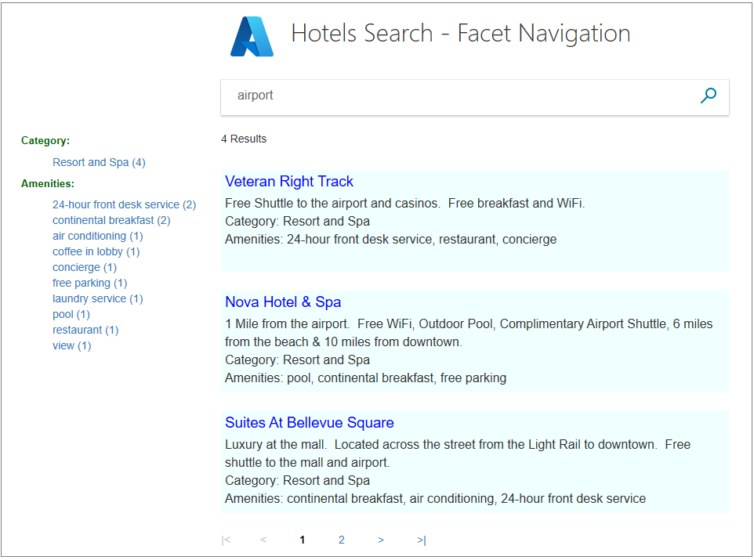
Task: Open Nova Hotel & Spa listing
Action: click(283, 302)
